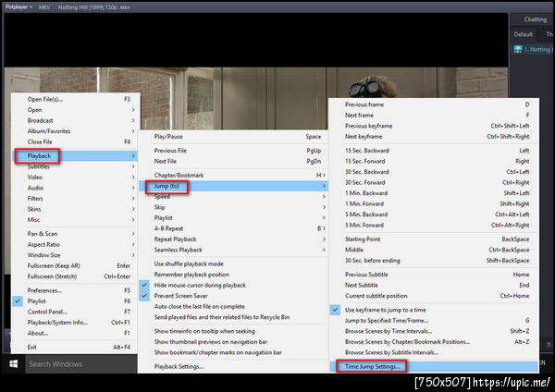Open Time Jump Settings
Image resolution: width=555 pixels, height=392 pixels.
click(x=434, y=366)
